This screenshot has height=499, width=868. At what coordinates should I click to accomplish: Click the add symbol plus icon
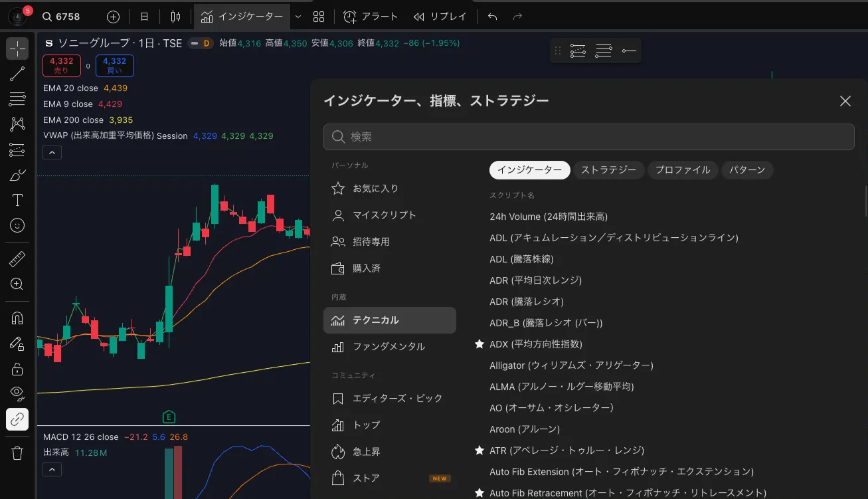(114, 17)
